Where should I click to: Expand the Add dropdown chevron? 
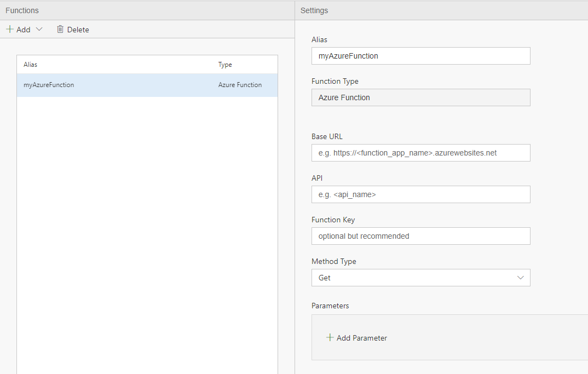39,30
